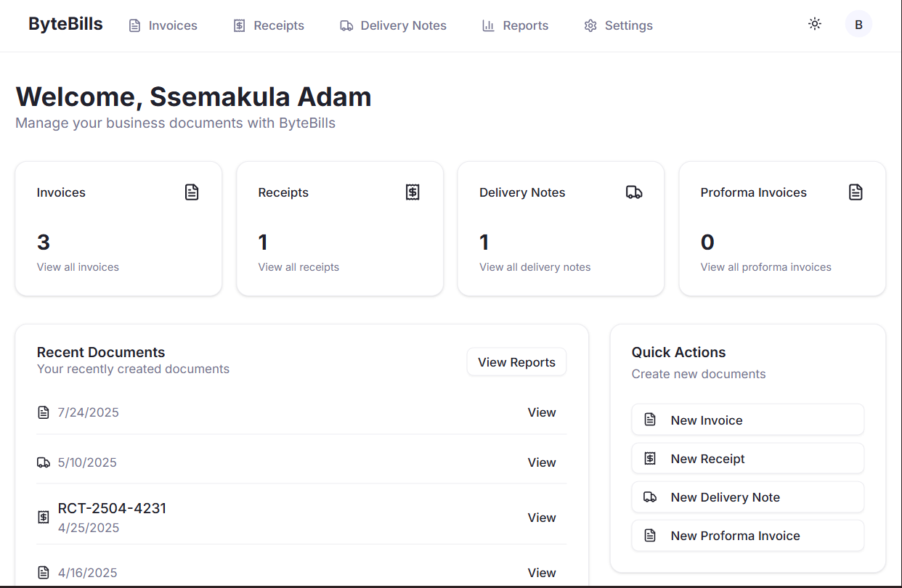Click the receipt icon beside RCT-2504-4231
The height and width of the screenshot is (588, 902).
[x=44, y=518]
